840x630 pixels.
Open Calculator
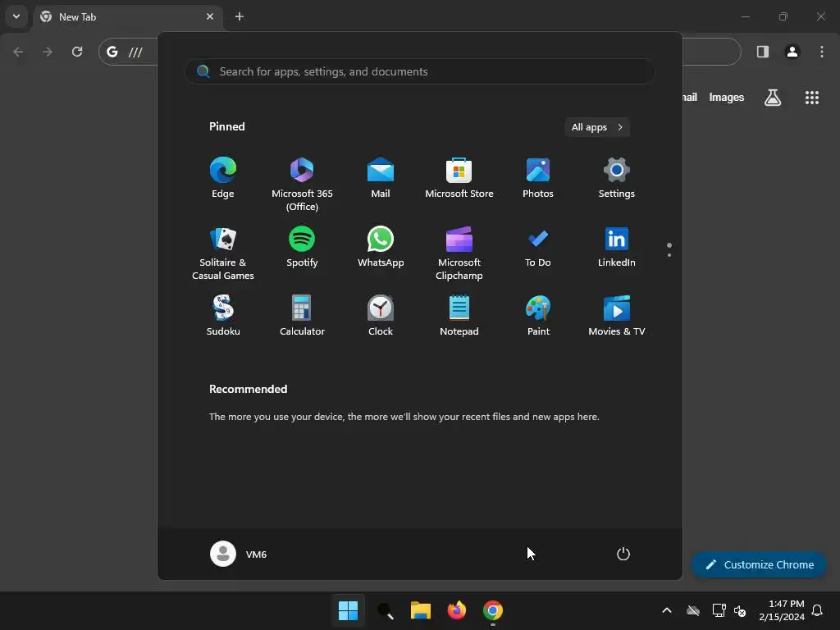pos(302,316)
